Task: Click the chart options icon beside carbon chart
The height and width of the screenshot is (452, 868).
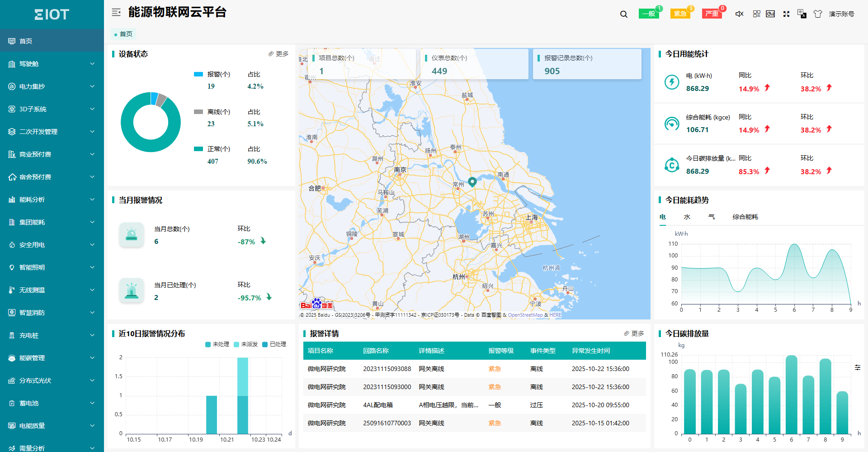Action: (857, 367)
